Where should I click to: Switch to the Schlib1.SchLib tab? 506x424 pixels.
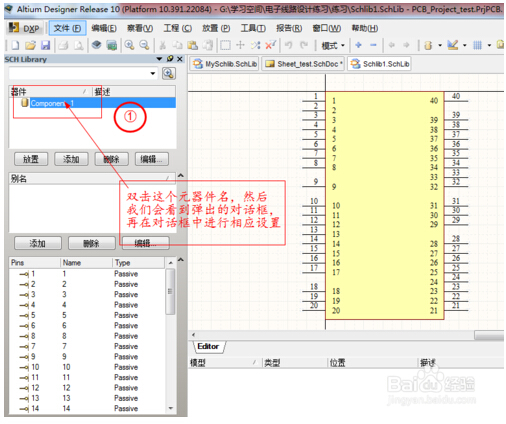point(379,64)
